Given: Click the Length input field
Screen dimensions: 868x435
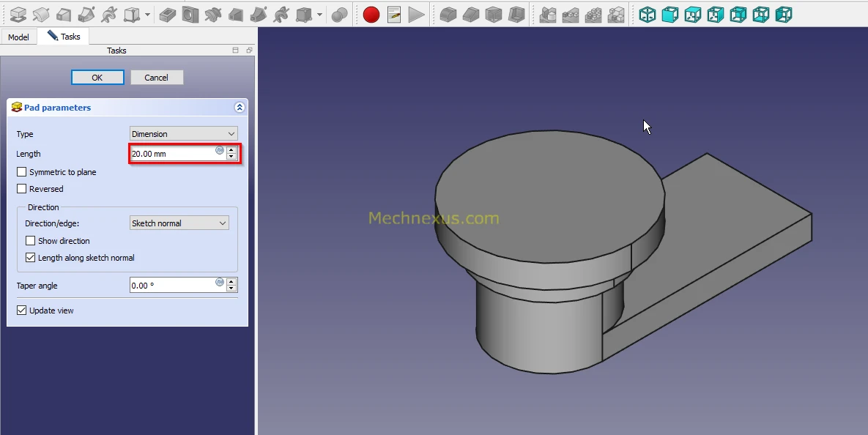Looking at the screenshot, I should click(x=173, y=154).
